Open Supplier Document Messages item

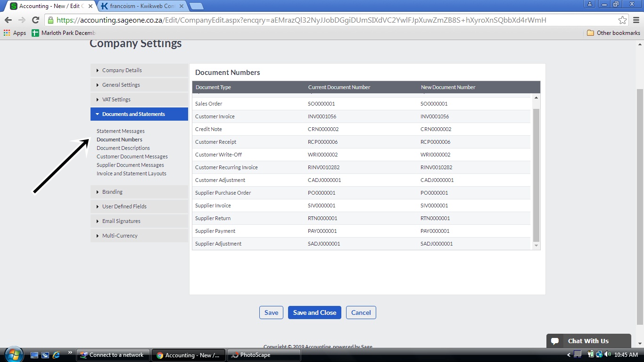coord(130,165)
